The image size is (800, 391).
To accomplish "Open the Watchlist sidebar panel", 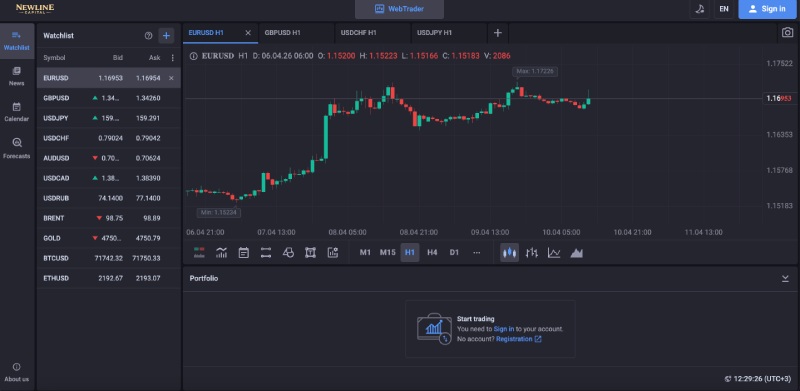I will [x=16, y=40].
